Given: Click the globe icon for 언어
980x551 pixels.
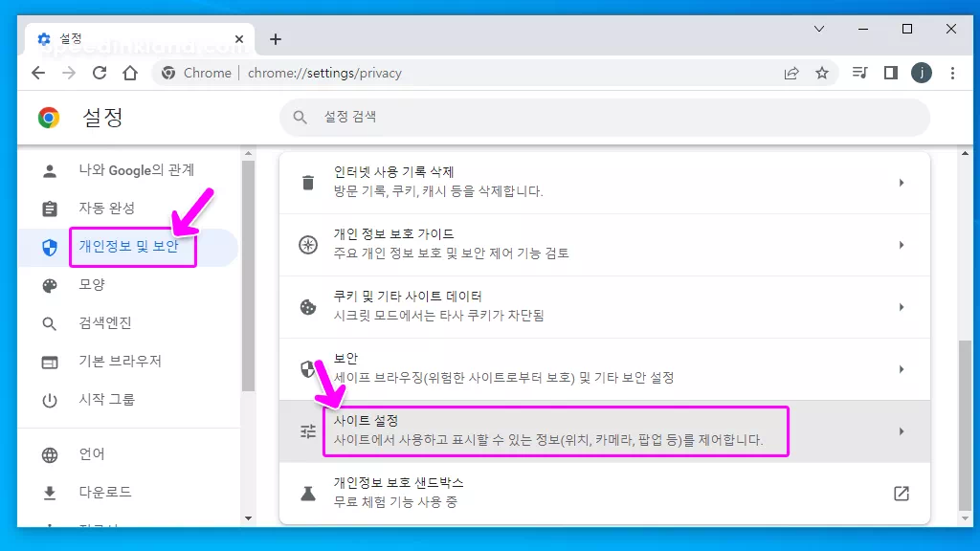Looking at the screenshot, I should (50, 454).
